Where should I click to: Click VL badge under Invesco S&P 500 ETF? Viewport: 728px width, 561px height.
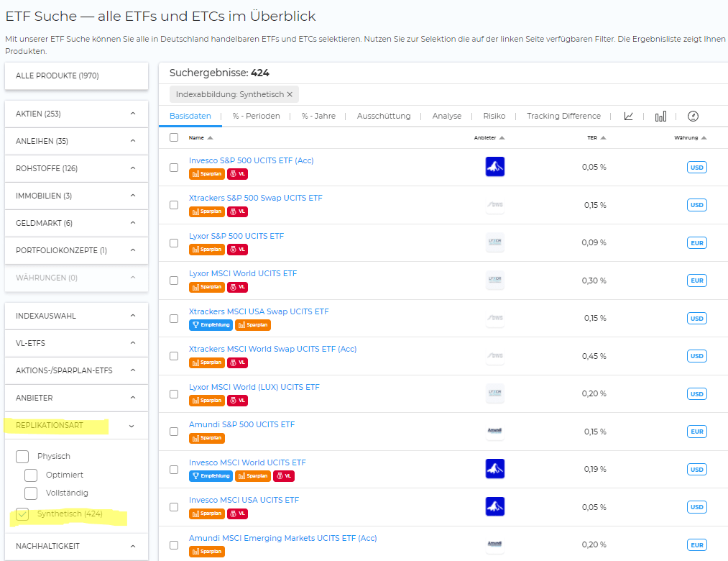[237, 174]
